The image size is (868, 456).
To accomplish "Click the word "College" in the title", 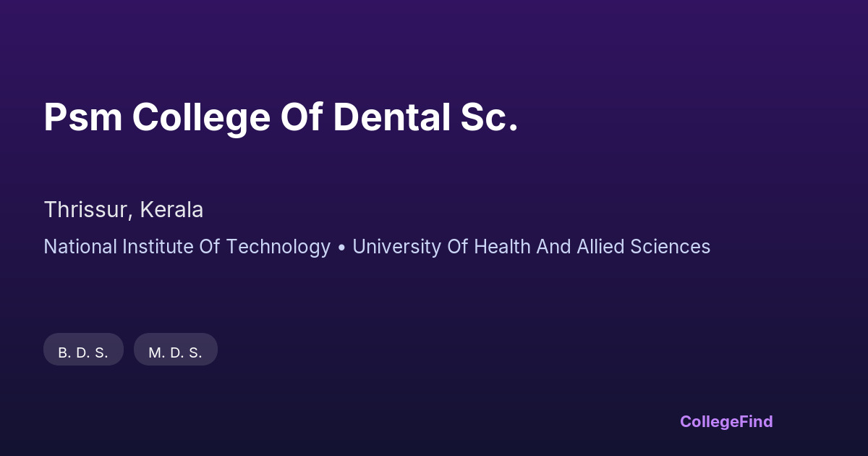I will tap(200, 117).
